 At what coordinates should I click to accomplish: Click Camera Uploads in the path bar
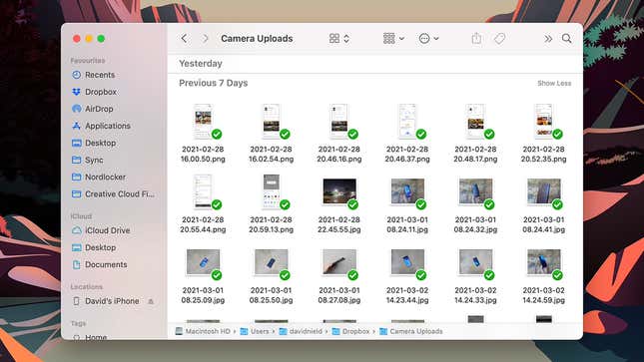[411, 331]
